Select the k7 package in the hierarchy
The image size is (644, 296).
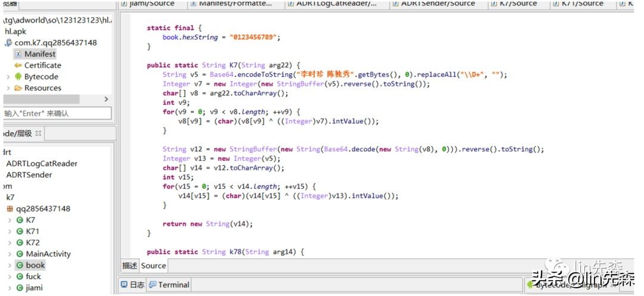[x=10, y=197]
